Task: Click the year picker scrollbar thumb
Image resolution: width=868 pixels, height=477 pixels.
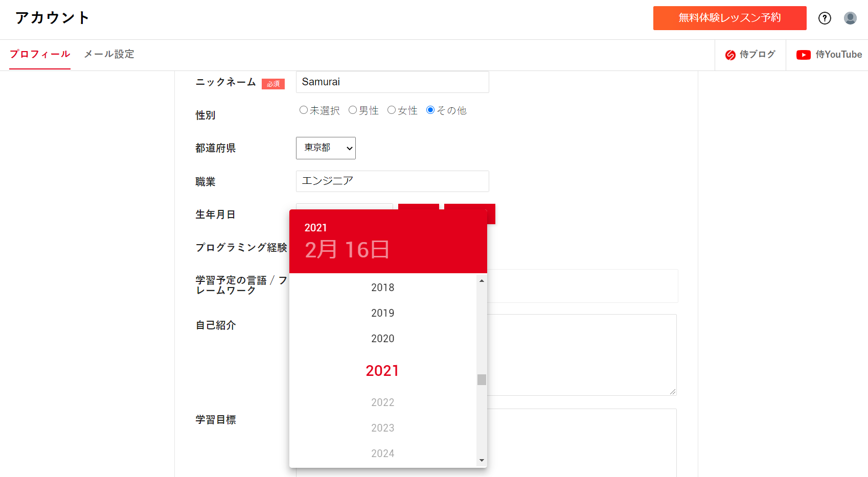Action: [x=482, y=379]
